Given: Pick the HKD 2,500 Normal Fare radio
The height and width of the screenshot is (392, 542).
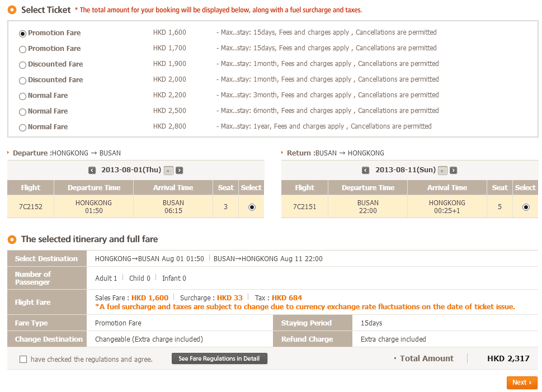Looking at the screenshot, I should point(23,112).
